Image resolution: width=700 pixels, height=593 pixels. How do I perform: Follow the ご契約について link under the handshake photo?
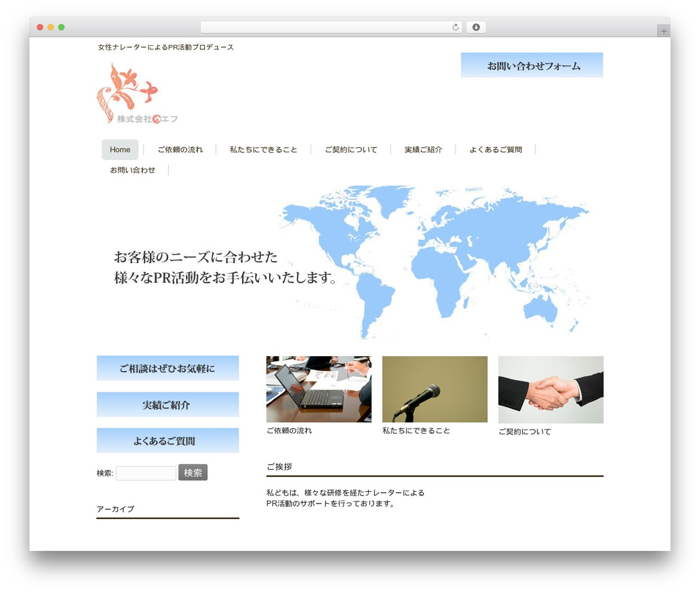pyautogui.click(x=524, y=432)
